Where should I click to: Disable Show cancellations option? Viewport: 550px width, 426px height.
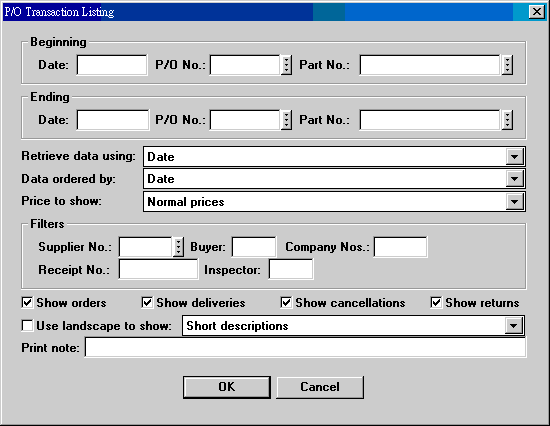(286, 302)
